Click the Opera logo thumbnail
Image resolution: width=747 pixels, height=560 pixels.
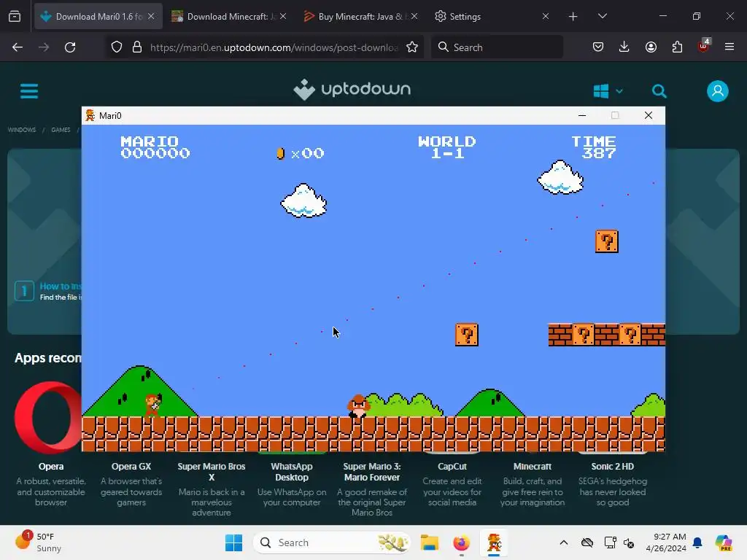(x=48, y=418)
